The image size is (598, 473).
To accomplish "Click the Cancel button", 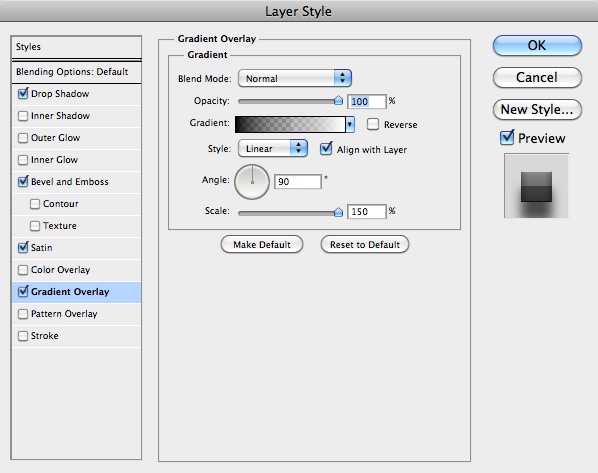I will click(537, 77).
